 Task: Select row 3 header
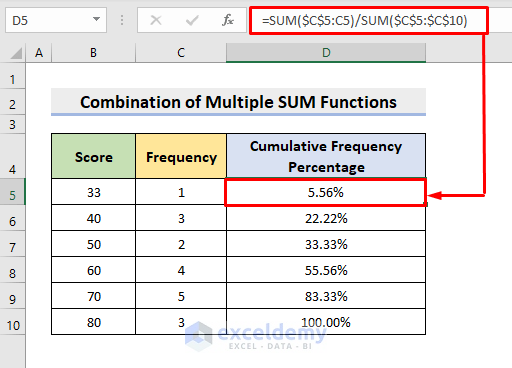pos(13,124)
